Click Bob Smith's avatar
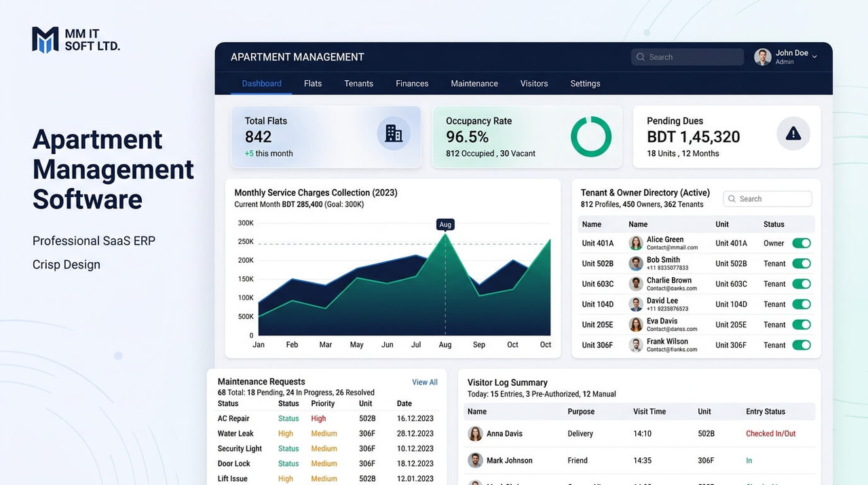868x485 pixels. 636,264
